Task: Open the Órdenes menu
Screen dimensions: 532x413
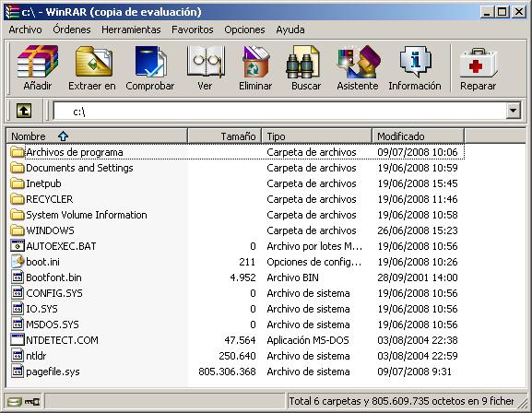Action: click(x=72, y=29)
